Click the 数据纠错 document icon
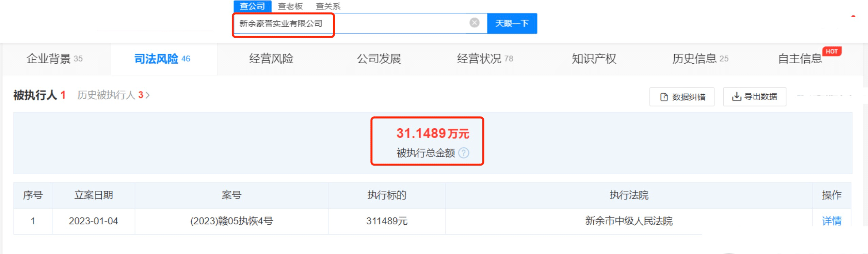The width and height of the screenshot is (868, 254). click(664, 97)
